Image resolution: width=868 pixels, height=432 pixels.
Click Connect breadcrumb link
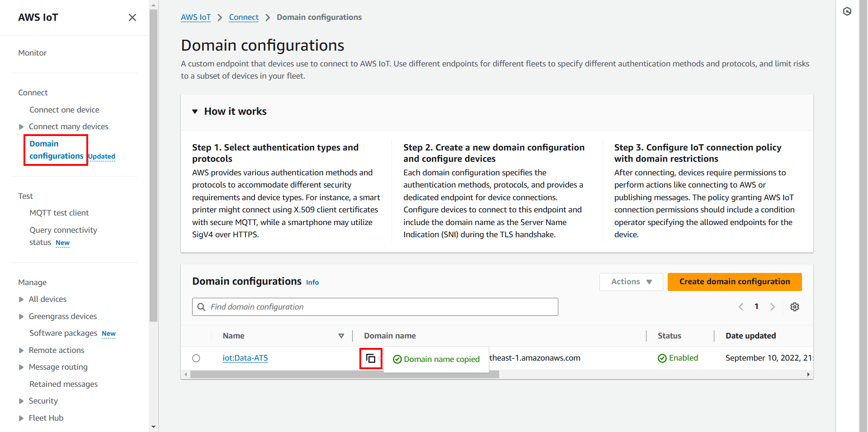(244, 17)
